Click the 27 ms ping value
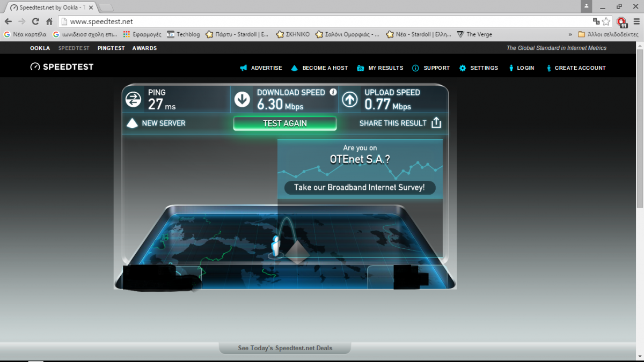The height and width of the screenshot is (362, 644). pos(162,105)
